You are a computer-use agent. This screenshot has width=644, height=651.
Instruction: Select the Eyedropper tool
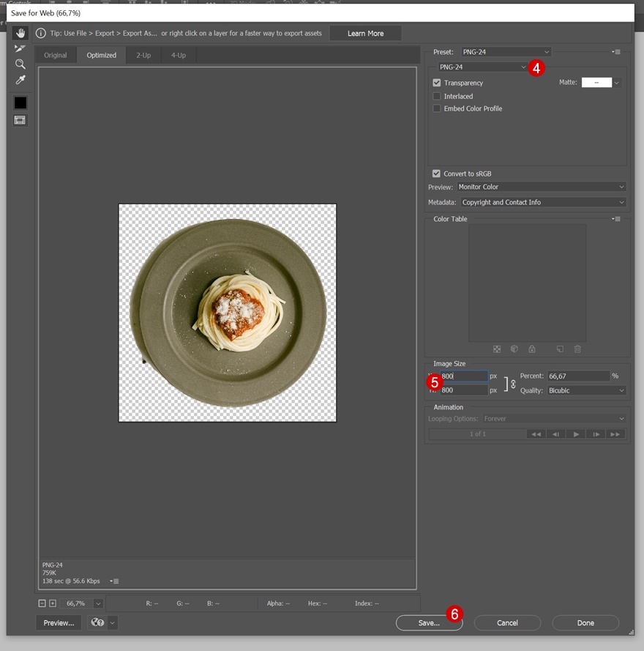pyautogui.click(x=20, y=80)
